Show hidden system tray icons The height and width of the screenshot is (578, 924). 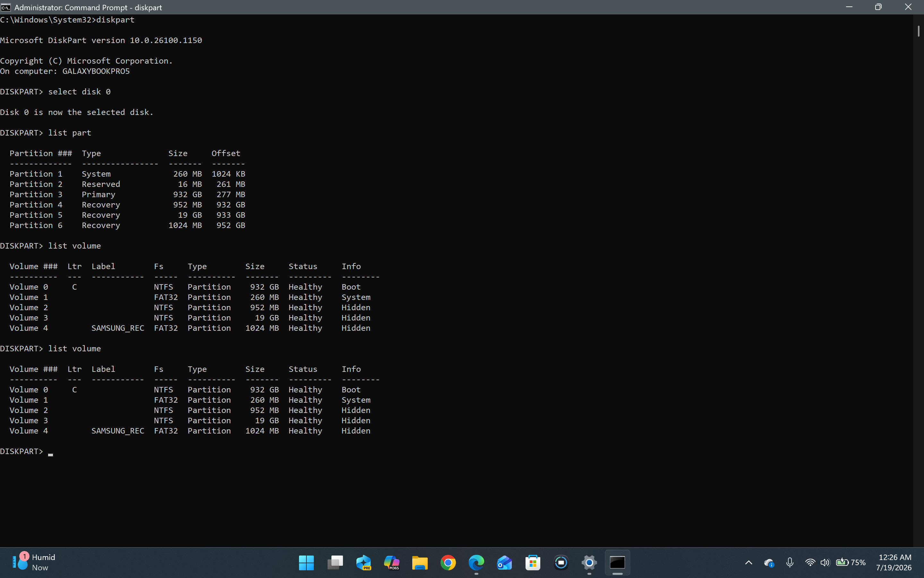click(749, 562)
